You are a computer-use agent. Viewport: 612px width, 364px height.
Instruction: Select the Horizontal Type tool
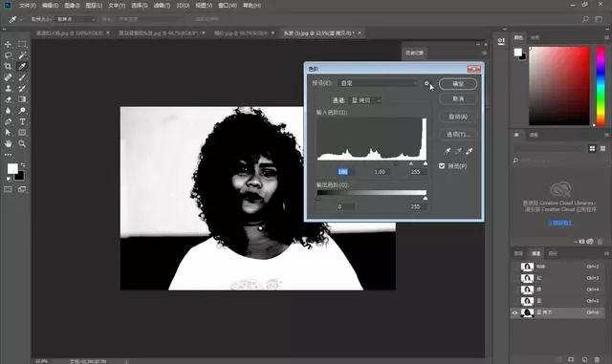(22, 121)
